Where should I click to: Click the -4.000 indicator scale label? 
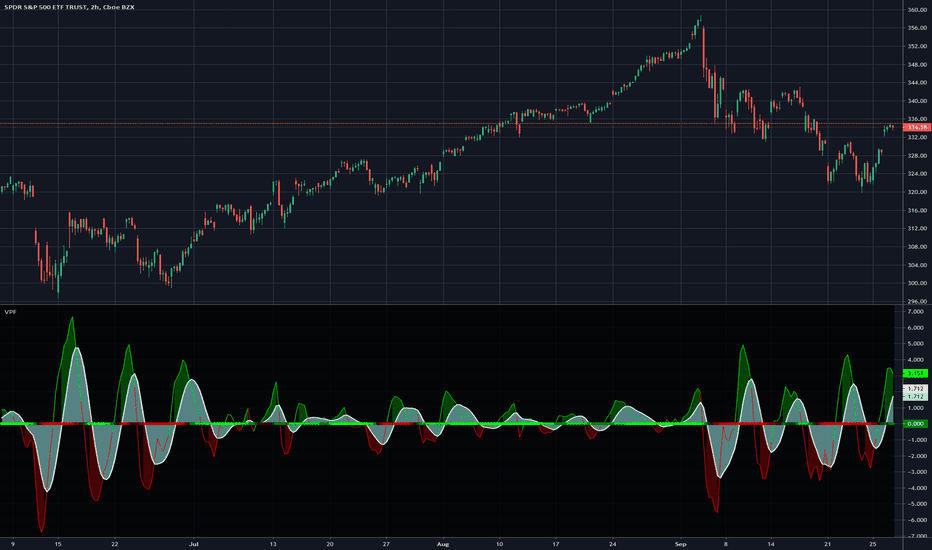click(x=916, y=488)
